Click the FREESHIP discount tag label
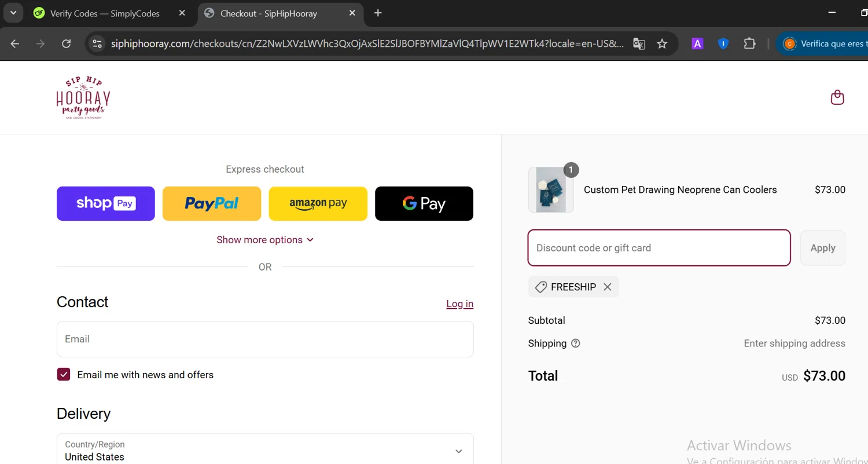 (x=573, y=287)
